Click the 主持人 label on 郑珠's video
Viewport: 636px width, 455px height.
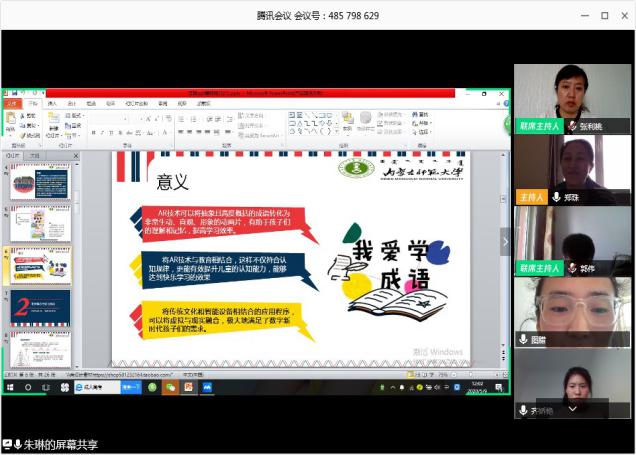(x=531, y=198)
